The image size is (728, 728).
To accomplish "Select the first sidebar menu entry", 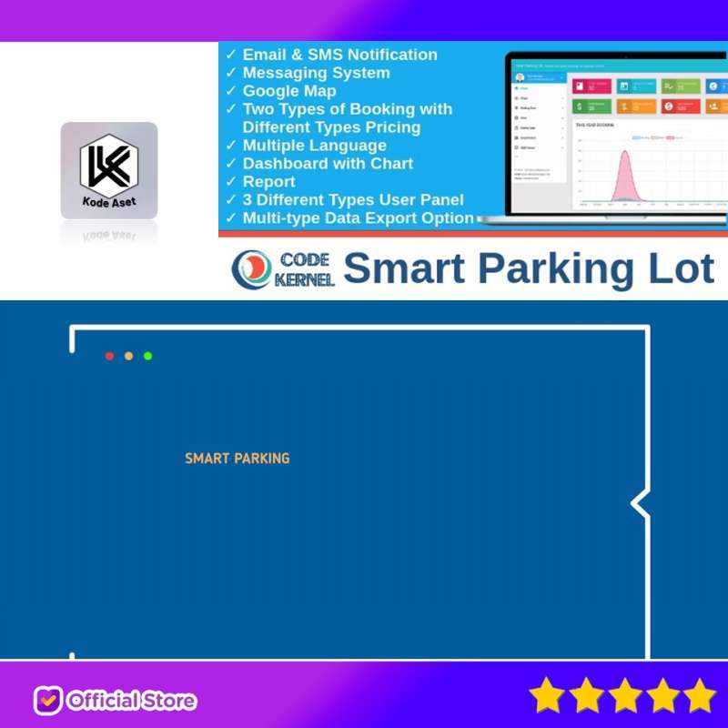I will click(526, 88).
